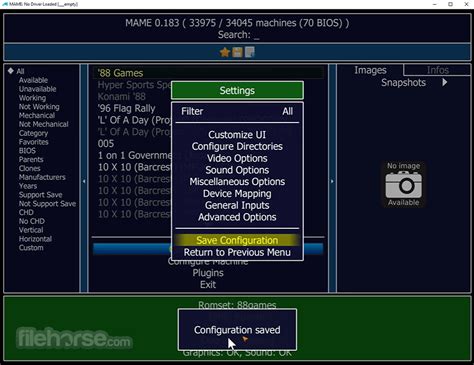
Task: Select the Category filter
Action: pos(33,133)
